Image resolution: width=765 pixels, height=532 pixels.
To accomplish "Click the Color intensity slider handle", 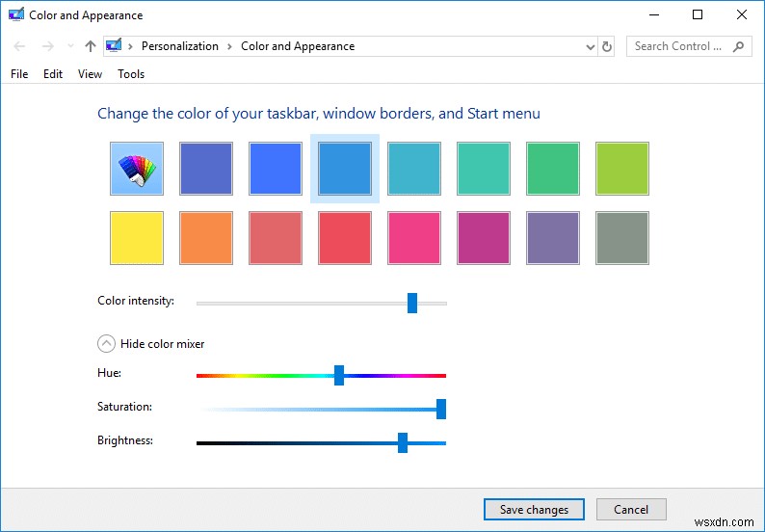I will 412,303.
